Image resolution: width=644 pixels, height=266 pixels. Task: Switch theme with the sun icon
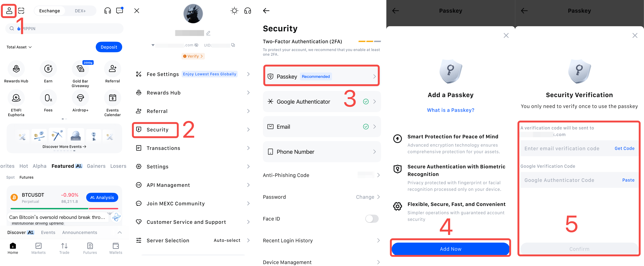[x=234, y=11]
